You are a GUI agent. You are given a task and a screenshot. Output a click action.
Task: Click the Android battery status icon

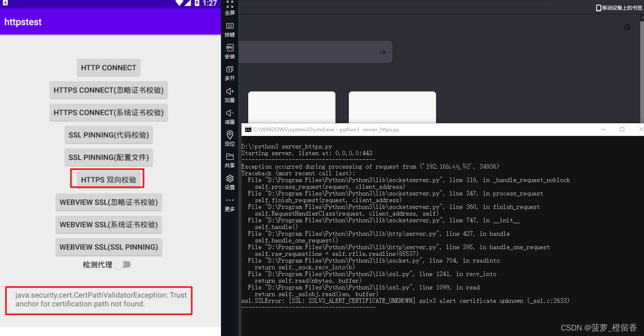[x=197, y=3]
